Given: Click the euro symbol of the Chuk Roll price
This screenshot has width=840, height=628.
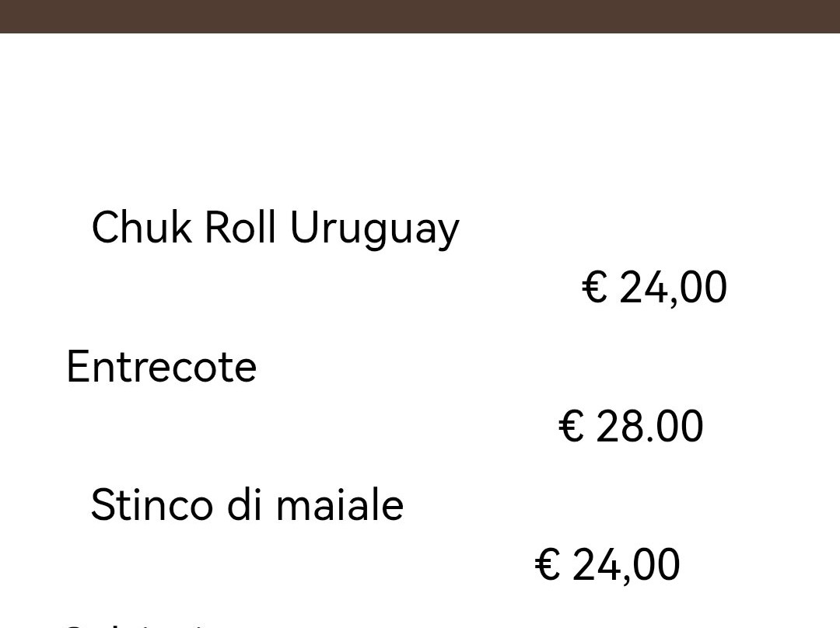Looking at the screenshot, I should point(594,288).
